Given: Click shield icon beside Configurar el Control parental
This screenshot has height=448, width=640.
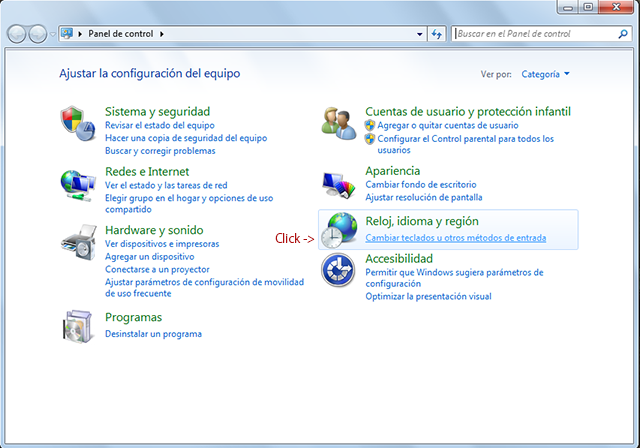Looking at the screenshot, I should (x=370, y=139).
